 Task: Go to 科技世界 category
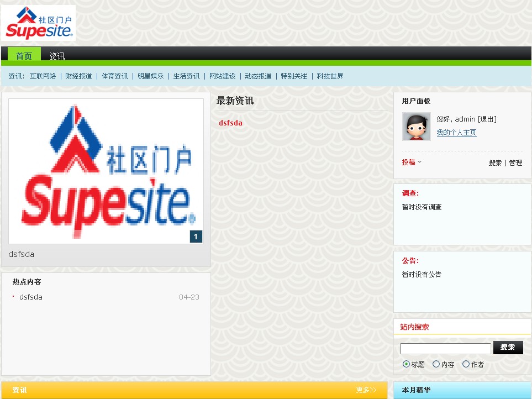(330, 76)
